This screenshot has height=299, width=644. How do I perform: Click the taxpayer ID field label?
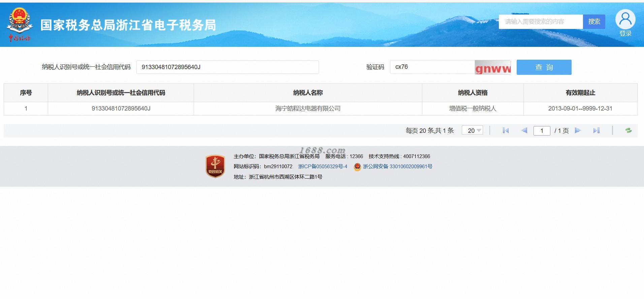pyautogui.click(x=86, y=67)
